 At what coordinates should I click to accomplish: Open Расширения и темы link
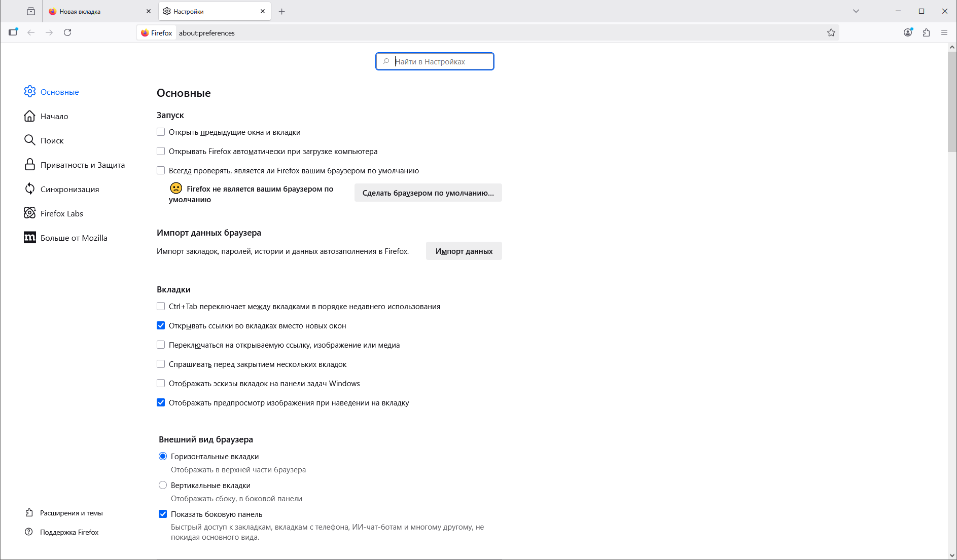(72, 513)
